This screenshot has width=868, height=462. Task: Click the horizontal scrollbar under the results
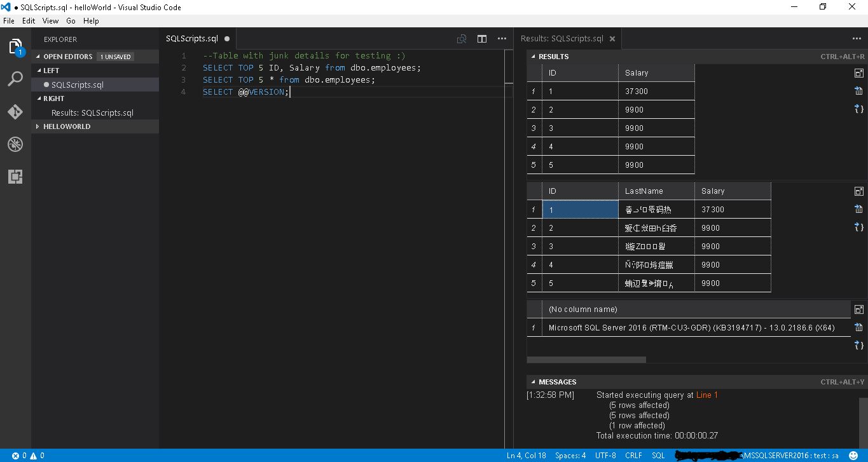click(585, 359)
